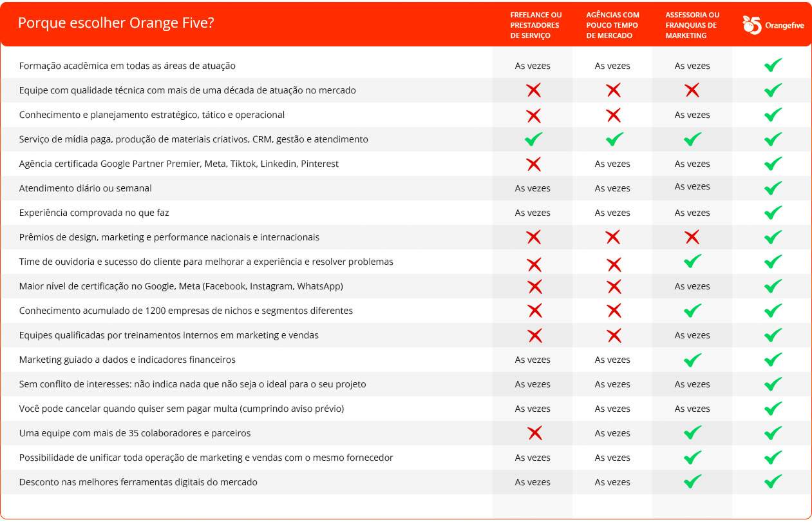812x522 pixels.
Task: Click Freelance red X in Agência certificada Google Partner row
Action: coord(533,164)
